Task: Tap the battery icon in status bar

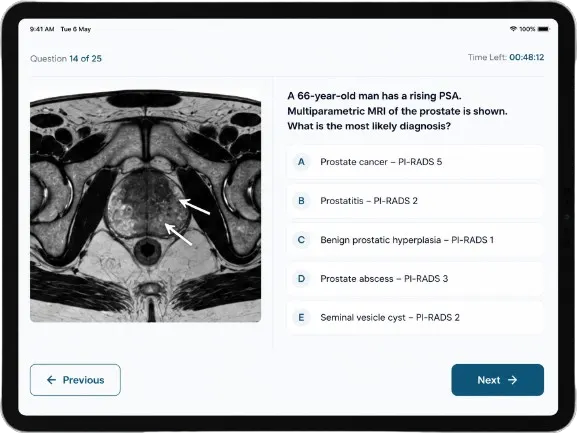Action: pos(543,29)
